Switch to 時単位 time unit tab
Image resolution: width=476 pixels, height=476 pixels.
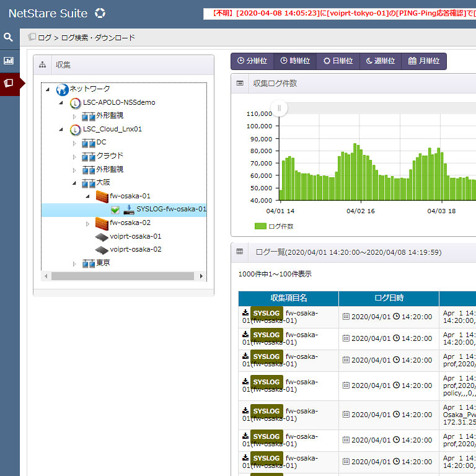(295, 61)
